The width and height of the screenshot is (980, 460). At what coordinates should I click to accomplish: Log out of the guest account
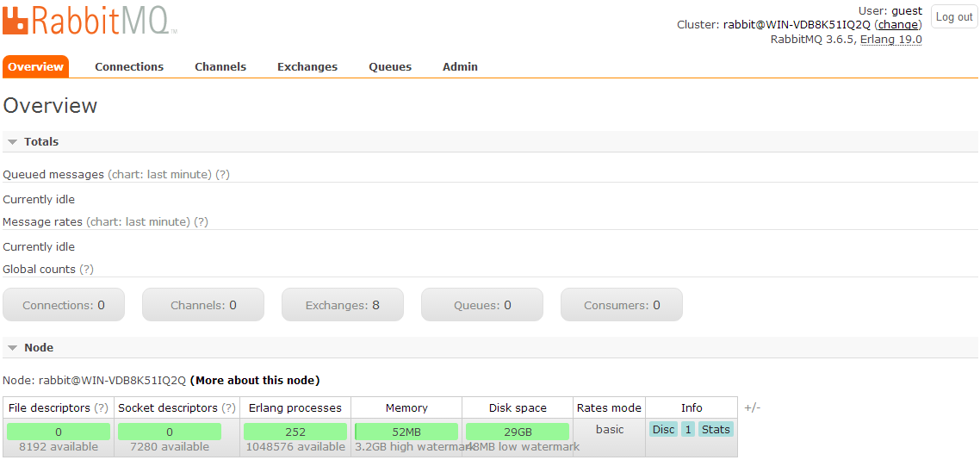[954, 17]
